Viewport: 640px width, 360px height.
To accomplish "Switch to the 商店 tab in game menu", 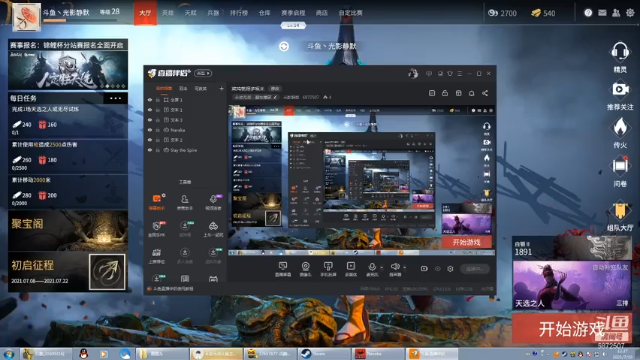I will 322,13.
